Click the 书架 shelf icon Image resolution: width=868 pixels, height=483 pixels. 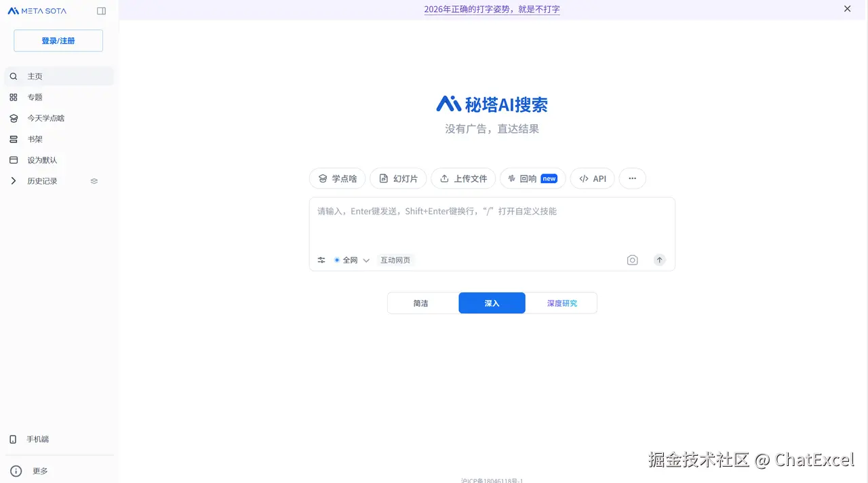coord(14,139)
